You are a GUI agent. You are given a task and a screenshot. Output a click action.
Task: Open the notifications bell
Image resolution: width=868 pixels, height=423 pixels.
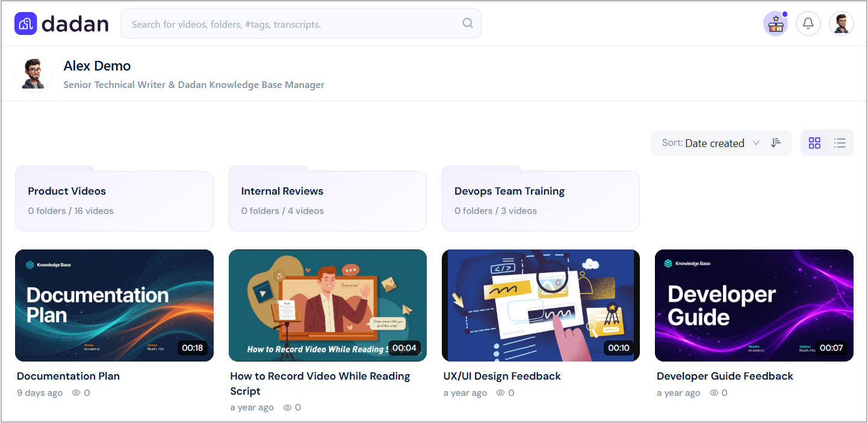point(808,23)
